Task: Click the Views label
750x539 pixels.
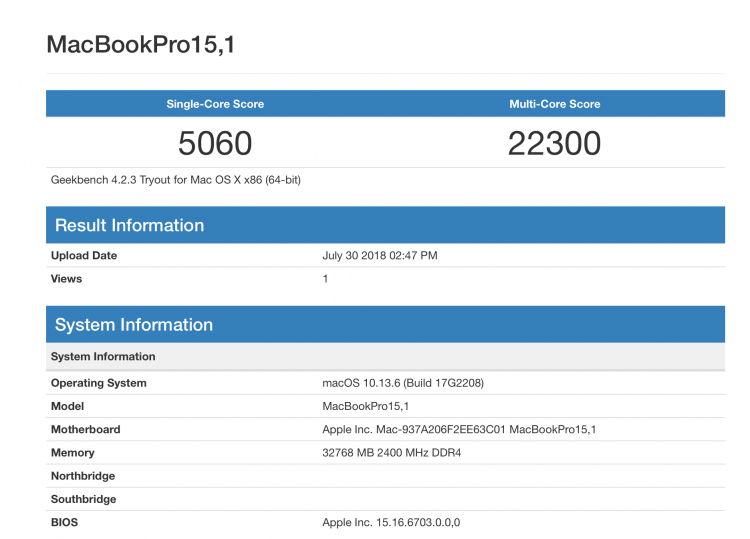Action: tap(66, 279)
